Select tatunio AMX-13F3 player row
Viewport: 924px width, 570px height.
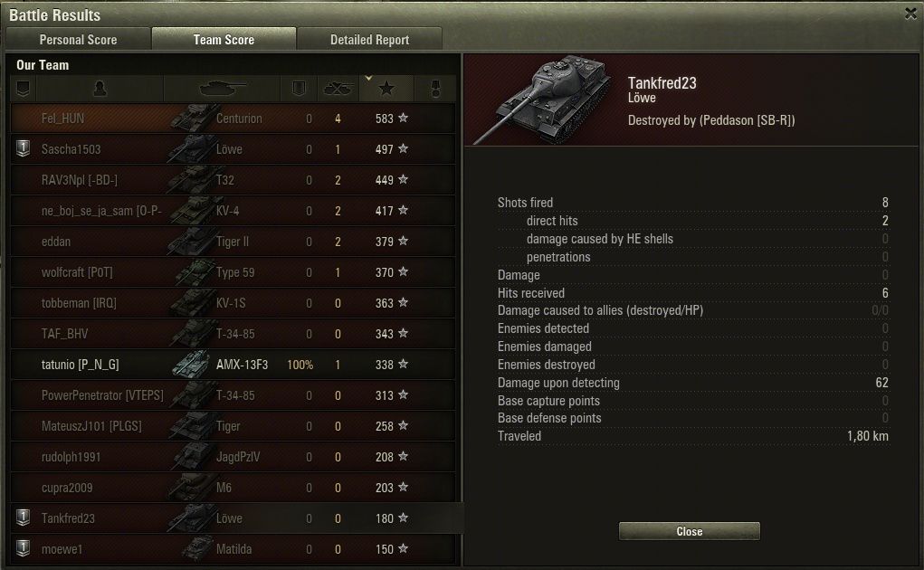click(x=233, y=365)
